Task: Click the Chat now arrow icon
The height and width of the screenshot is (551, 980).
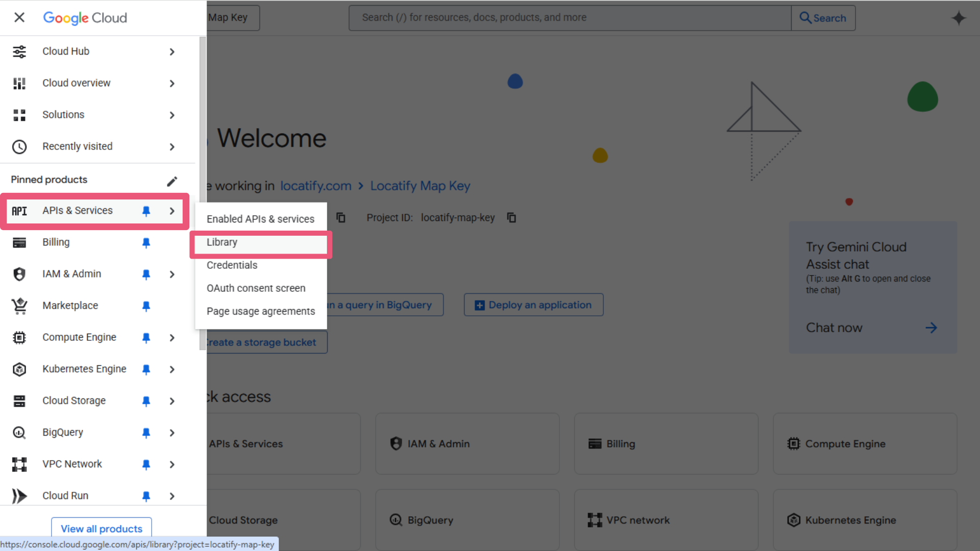Action: 931,328
